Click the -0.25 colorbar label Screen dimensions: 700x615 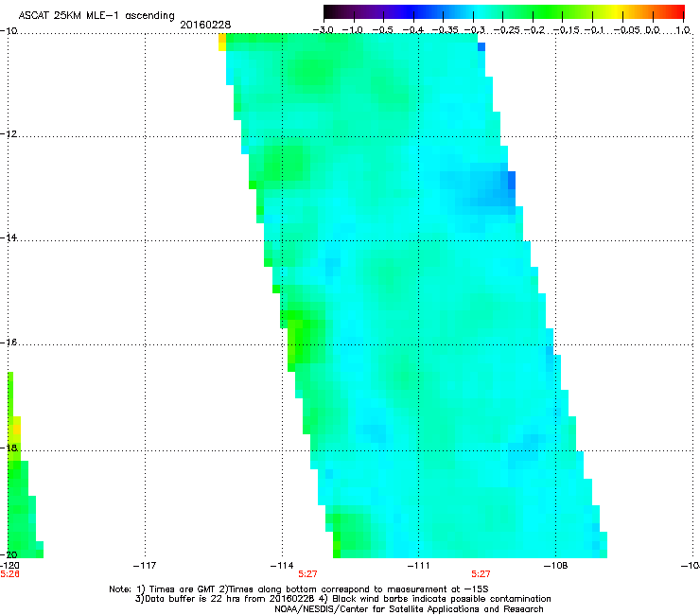point(508,30)
